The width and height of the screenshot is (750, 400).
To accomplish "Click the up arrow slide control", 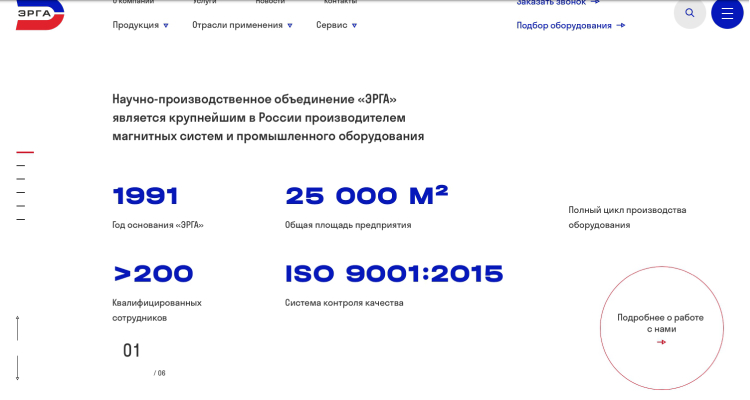I will [18, 328].
